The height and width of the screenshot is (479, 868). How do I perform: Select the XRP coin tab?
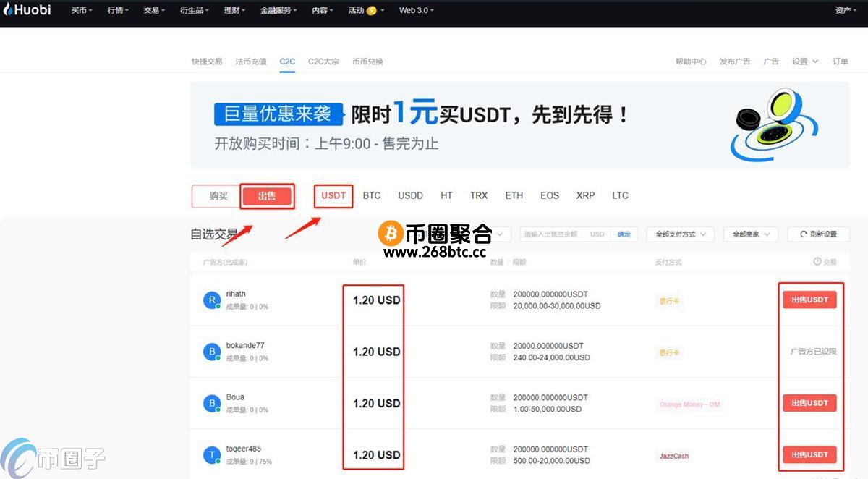point(586,196)
